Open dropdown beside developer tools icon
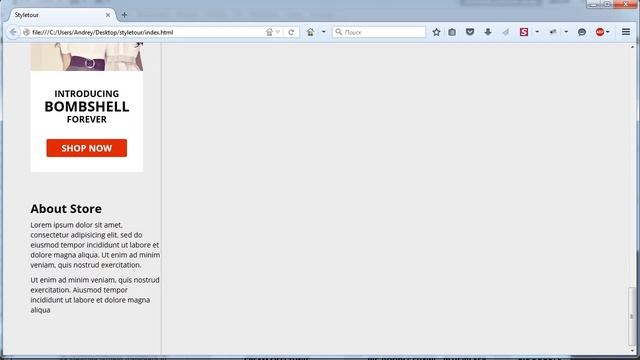The width and height of the screenshot is (640, 360). tap(566, 32)
